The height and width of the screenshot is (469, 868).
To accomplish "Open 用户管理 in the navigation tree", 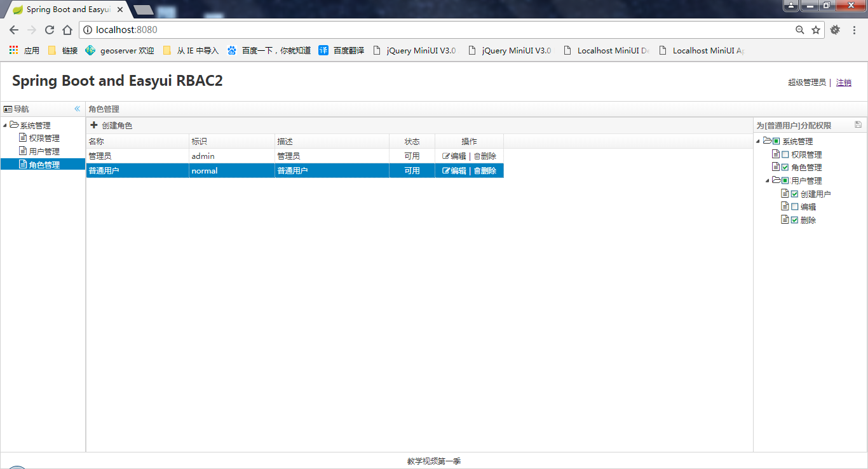I will [x=44, y=151].
